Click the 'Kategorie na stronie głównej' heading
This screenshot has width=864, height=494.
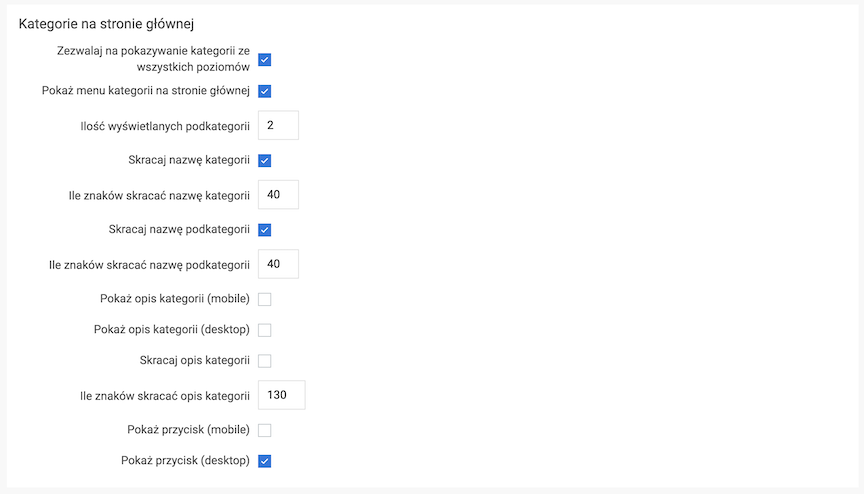(x=106, y=24)
